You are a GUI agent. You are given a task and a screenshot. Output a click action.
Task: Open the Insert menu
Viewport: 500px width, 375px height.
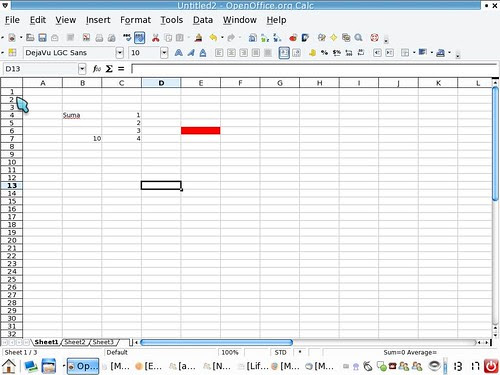98,20
